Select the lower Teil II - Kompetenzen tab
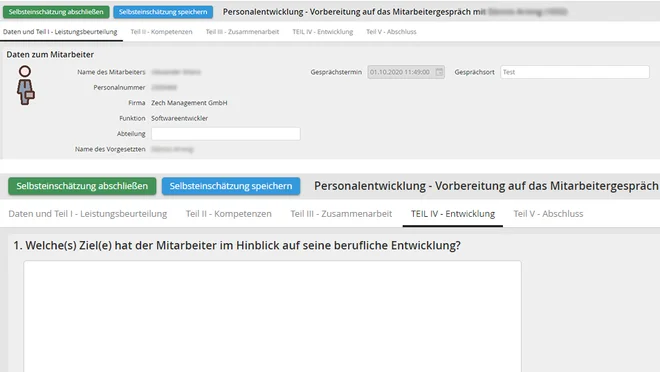The width and height of the screenshot is (660, 372). [x=229, y=214]
